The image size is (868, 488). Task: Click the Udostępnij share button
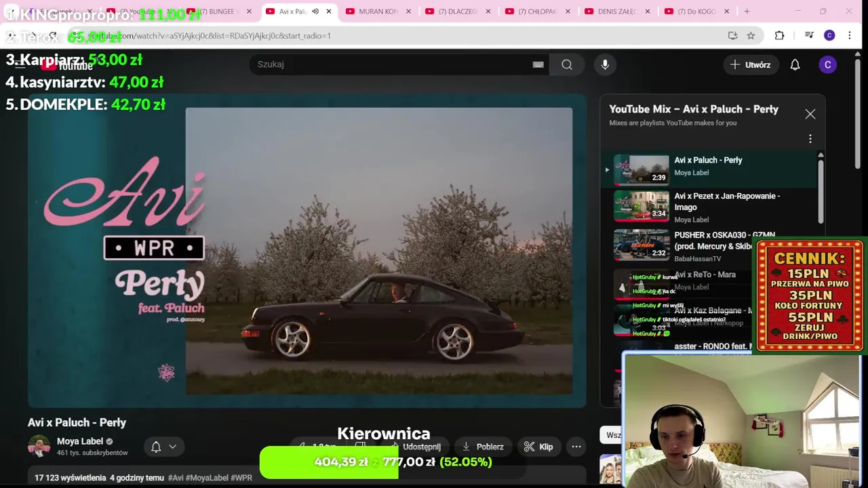pos(414,447)
